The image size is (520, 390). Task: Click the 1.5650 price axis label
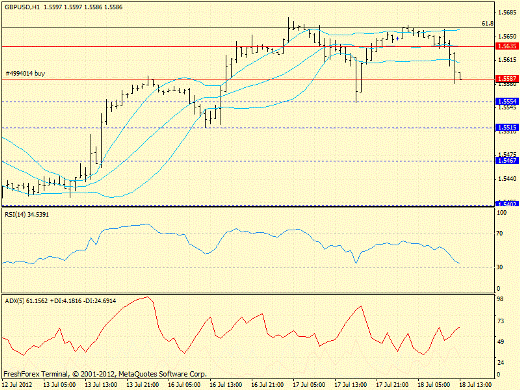(507, 36)
